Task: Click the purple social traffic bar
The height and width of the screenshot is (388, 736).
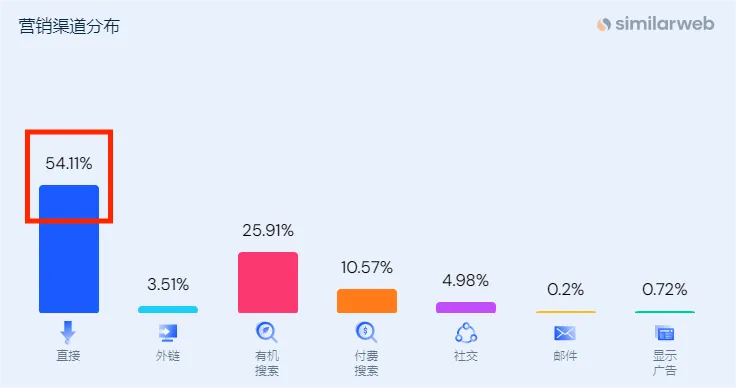Action: [466, 307]
